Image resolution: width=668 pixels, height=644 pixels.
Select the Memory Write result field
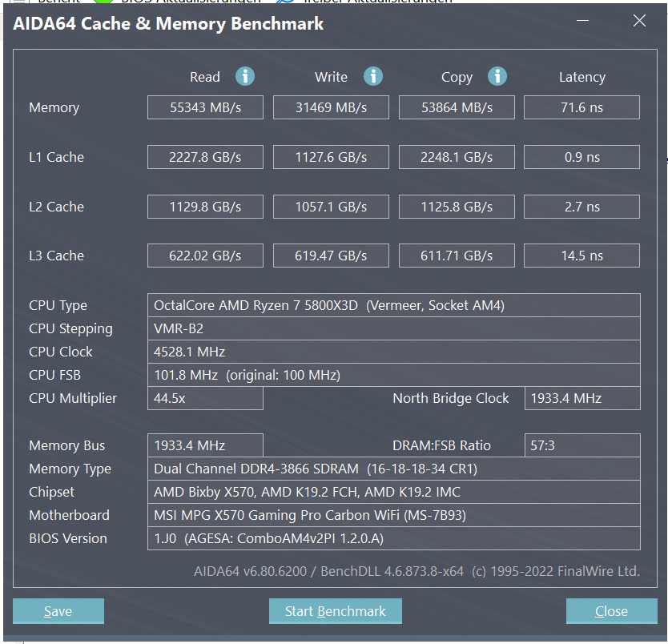[x=331, y=107]
